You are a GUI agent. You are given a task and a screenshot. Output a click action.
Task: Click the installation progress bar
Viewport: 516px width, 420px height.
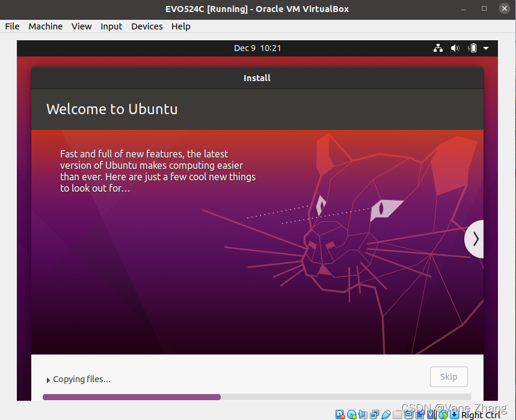click(x=257, y=397)
